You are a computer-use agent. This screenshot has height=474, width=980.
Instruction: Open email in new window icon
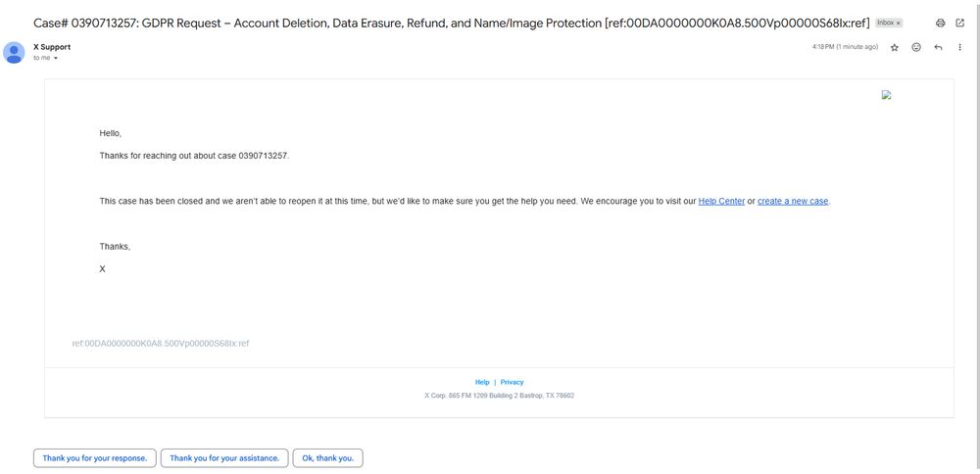click(960, 24)
